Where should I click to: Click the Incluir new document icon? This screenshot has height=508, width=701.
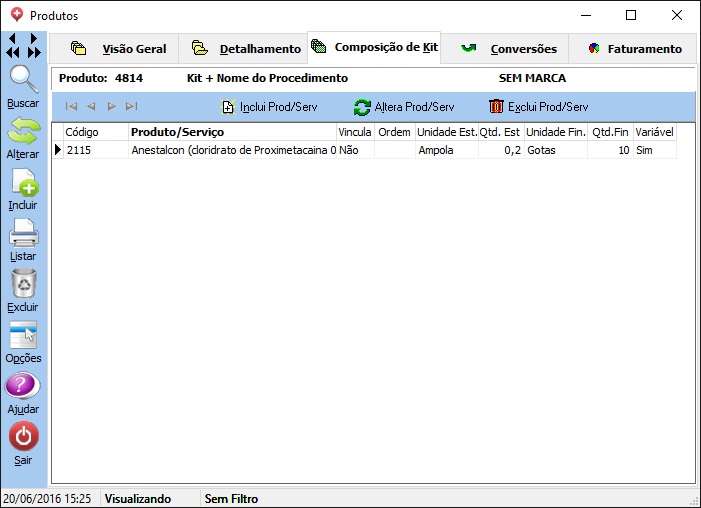[23, 183]
